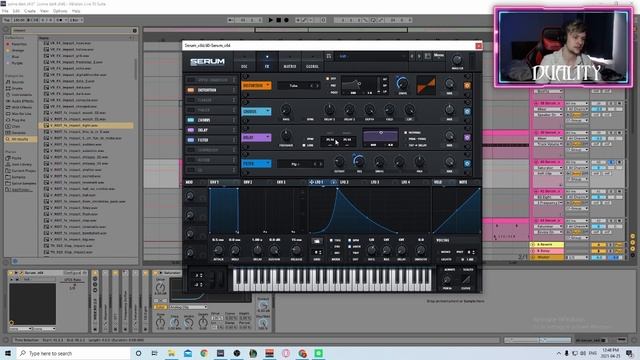
Task: Click the LFO grid size stepper
Action: tap(317, 252)
